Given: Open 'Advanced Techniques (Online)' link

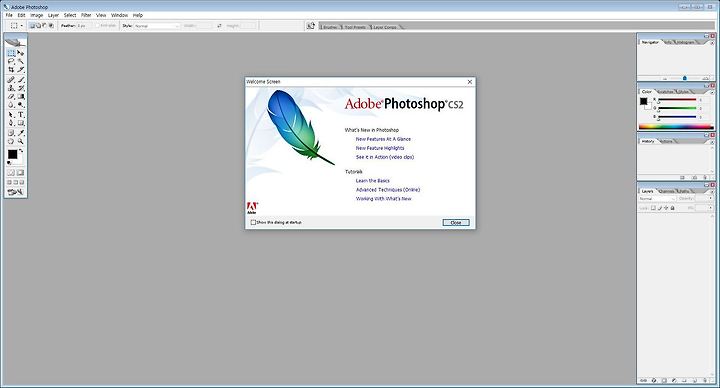Looking at the screenshot, I should 388,190.
